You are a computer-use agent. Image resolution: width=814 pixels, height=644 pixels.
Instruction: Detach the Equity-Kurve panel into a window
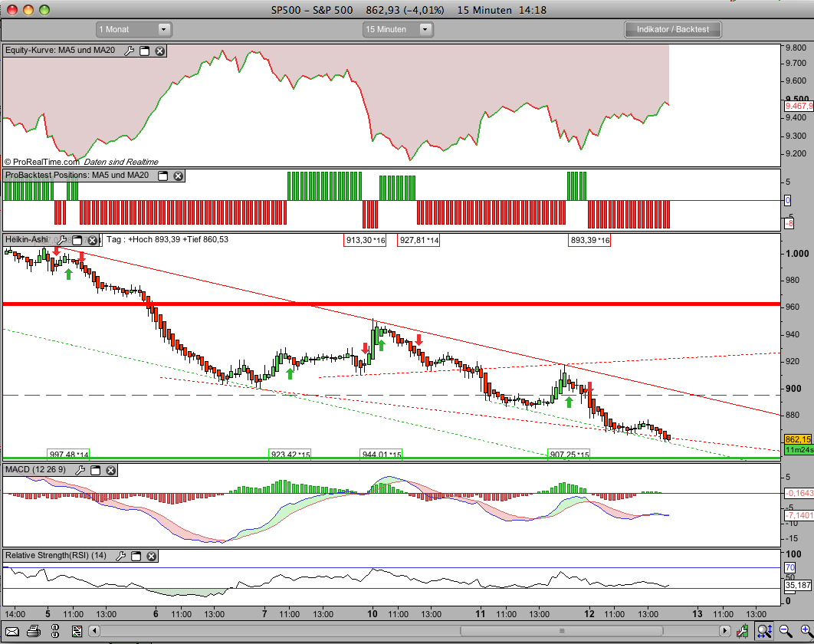(x=145, y=51)
